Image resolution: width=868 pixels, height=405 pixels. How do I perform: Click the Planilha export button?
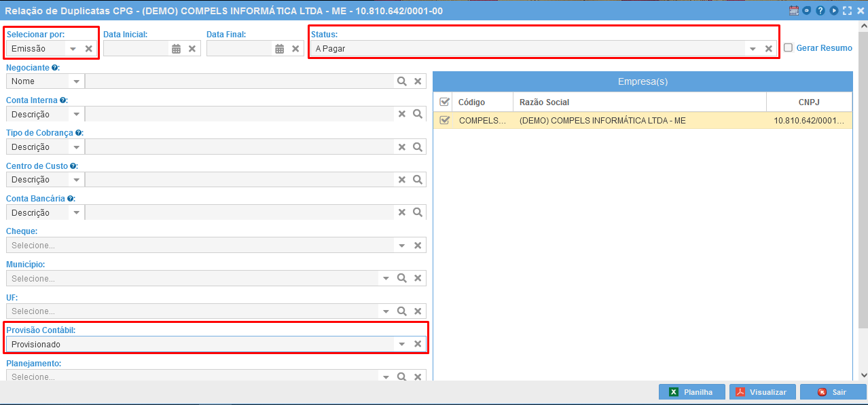click(x=691, y=392)
